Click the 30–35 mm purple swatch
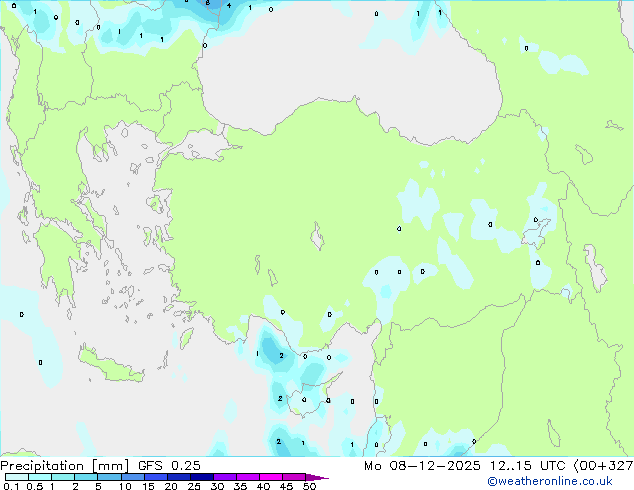The image size is (634, 490). coord(225,477)
